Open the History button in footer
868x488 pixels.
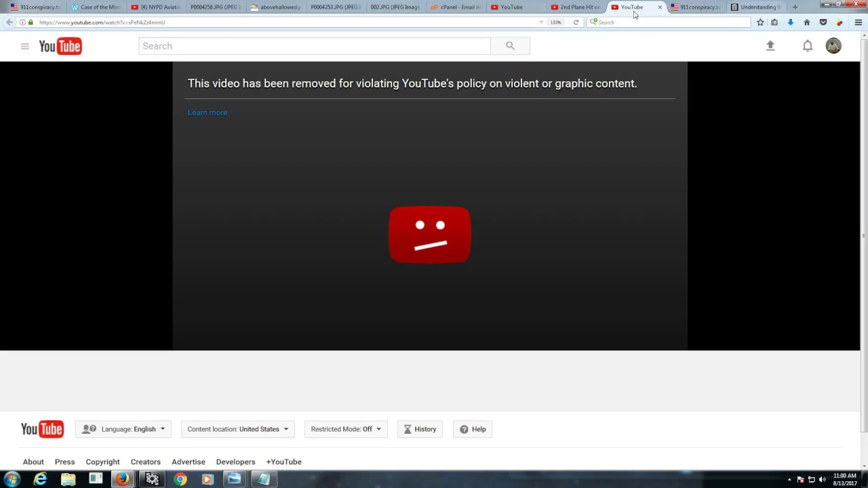[420, 429]
